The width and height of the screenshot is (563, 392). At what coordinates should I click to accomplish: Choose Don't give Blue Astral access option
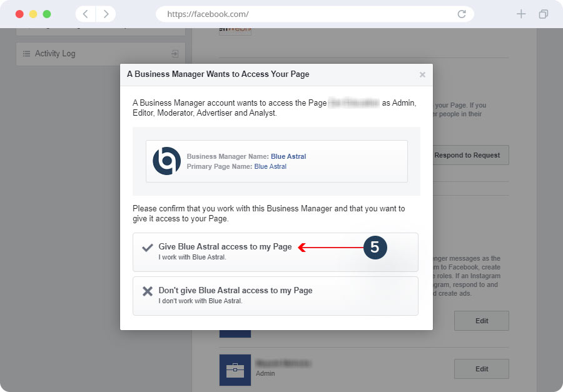coord(275,296)
